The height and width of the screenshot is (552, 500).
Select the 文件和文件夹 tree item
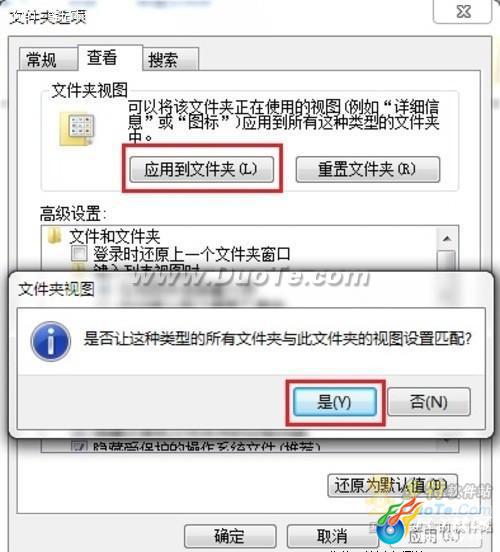point(114,236)
